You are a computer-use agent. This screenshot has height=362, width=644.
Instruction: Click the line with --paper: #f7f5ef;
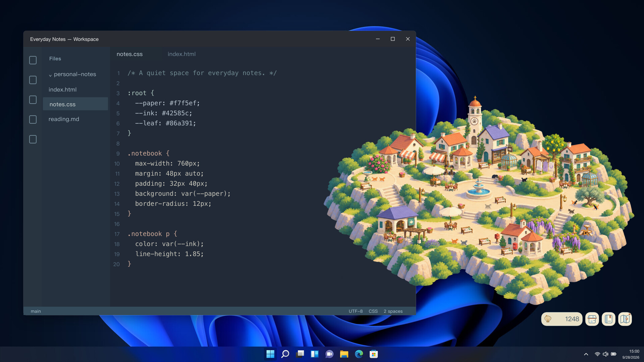coord(167,103)
